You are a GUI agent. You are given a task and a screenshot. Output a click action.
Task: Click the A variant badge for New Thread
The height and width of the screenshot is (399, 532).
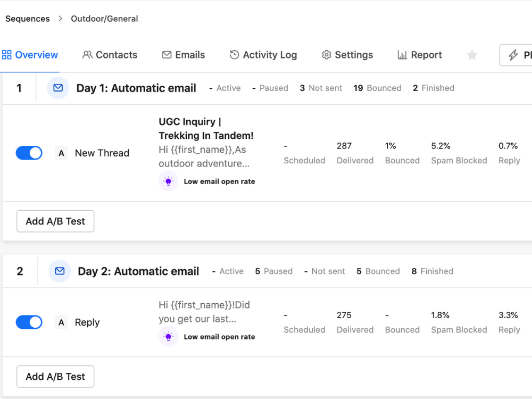tap(61, 153)
